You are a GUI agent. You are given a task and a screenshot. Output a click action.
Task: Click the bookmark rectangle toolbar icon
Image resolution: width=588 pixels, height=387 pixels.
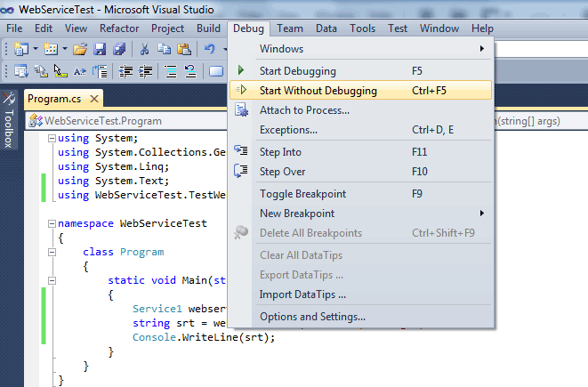[x=216, y=71]
